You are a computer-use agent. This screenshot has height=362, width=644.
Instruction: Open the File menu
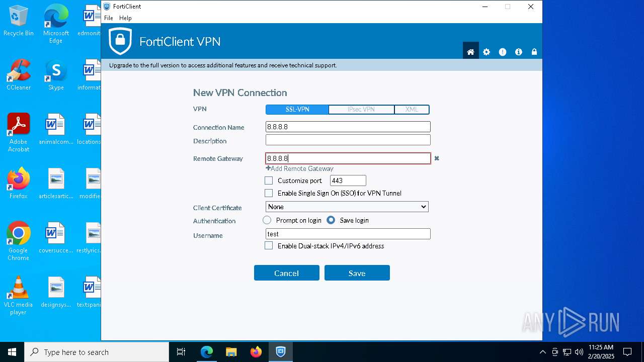(109, 18)
